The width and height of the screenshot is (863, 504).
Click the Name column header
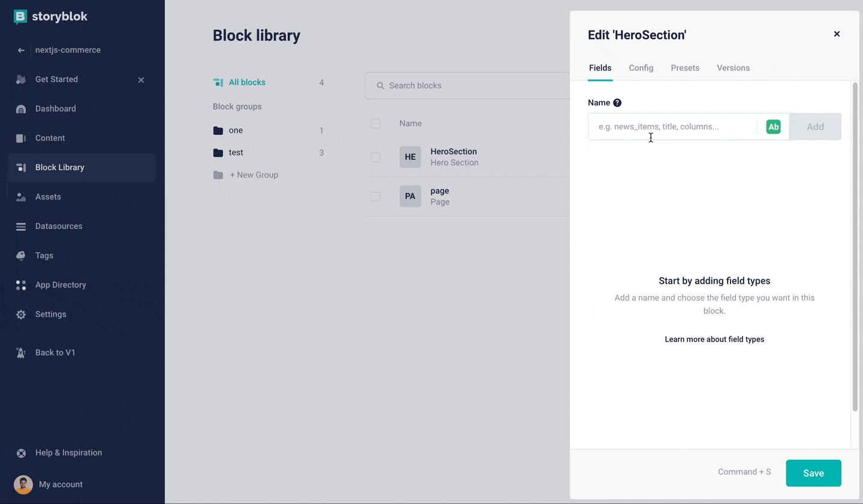click(411, 123)
